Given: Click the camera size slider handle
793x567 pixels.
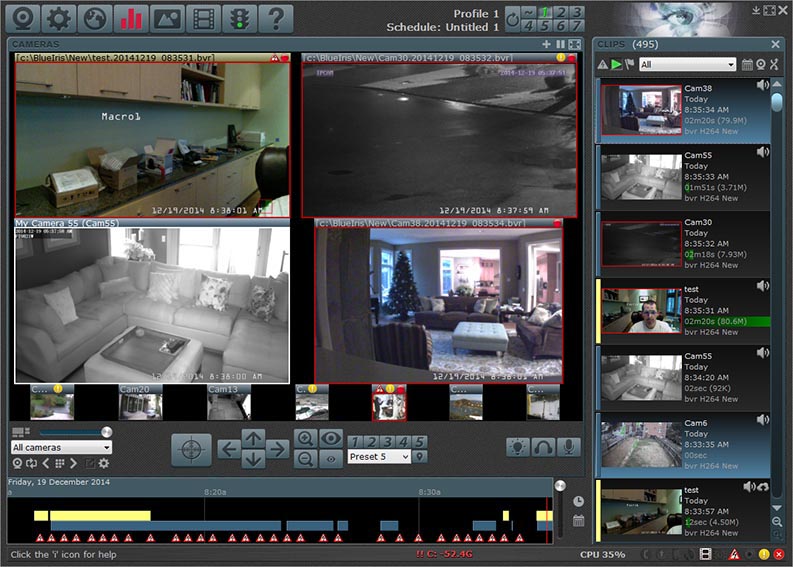Looking at the screenshot, I should (x=106, y=432).
